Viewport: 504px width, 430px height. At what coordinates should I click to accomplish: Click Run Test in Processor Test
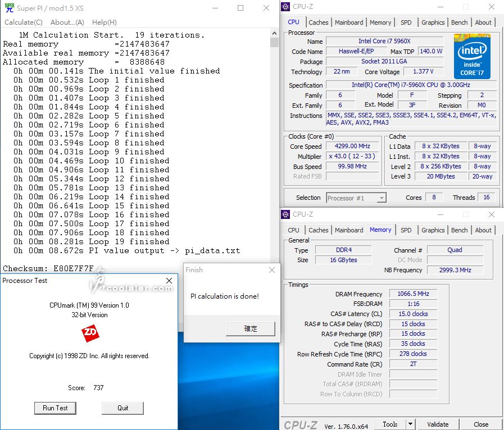(x=55, y=408)
